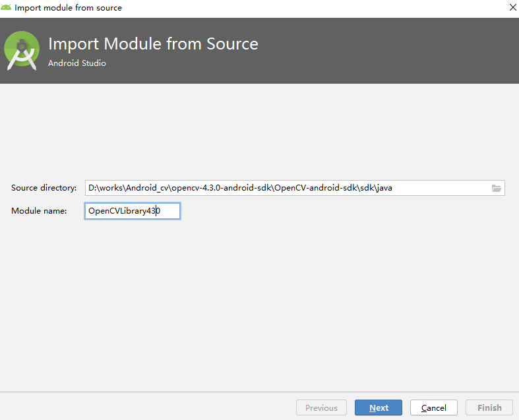
Task: Click the "Import Module from Source" header title
Action: coord(153,44)
